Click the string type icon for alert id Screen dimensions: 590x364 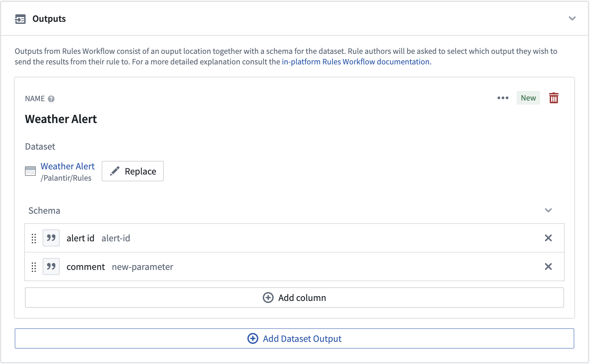pyautogui.click(x=51, y=238)
